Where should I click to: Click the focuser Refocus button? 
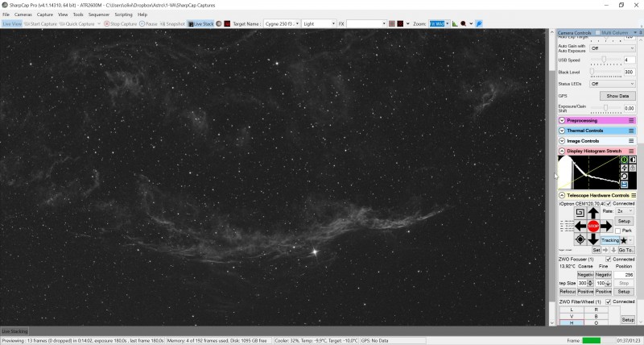[568, 292]
